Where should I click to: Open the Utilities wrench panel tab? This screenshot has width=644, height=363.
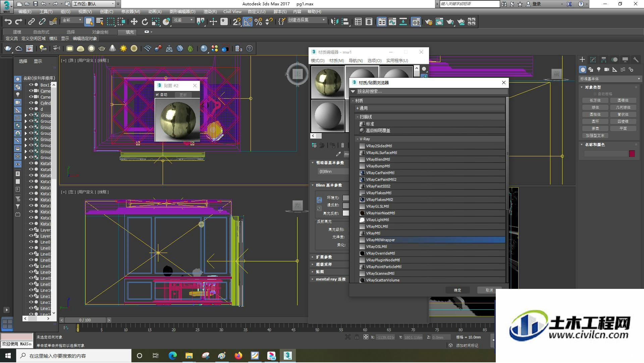636,59
